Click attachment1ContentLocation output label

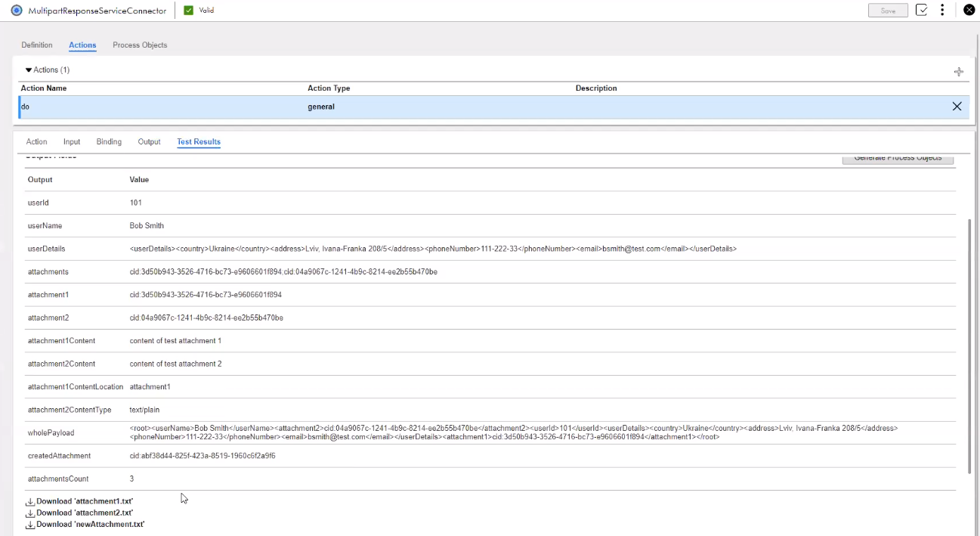point(76,387)
